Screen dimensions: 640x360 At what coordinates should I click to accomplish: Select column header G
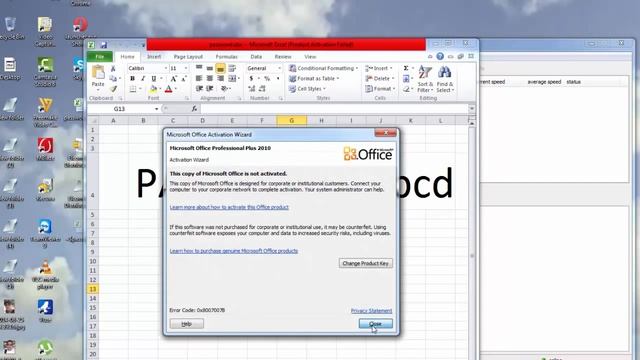(x=291, y=120)
